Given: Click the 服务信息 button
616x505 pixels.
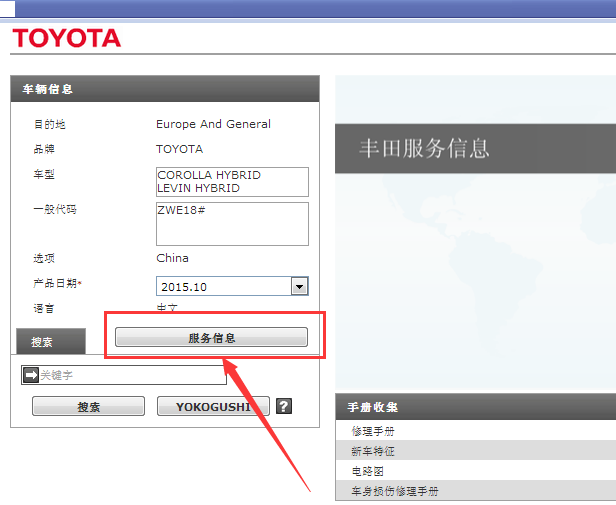Looking at the screenshot, I should (211, 338).
